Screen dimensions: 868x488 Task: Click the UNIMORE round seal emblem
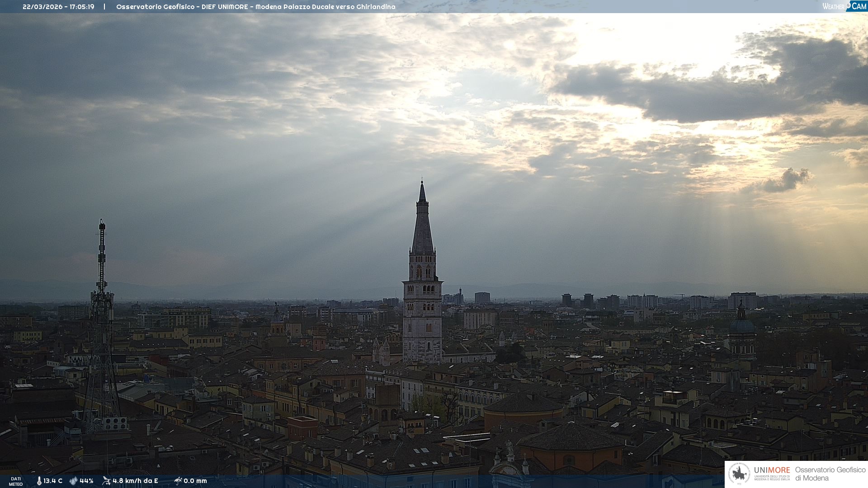[x=740, y=474]
